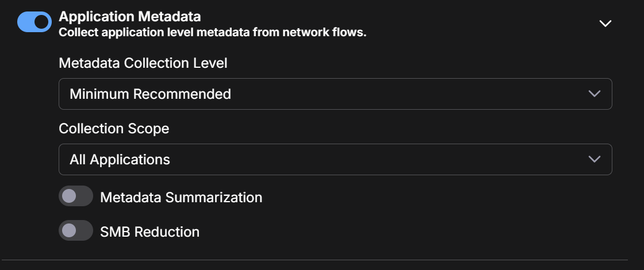Click the Application Metadata section heading
Viewport: 644px width, 270px height.
129,17
